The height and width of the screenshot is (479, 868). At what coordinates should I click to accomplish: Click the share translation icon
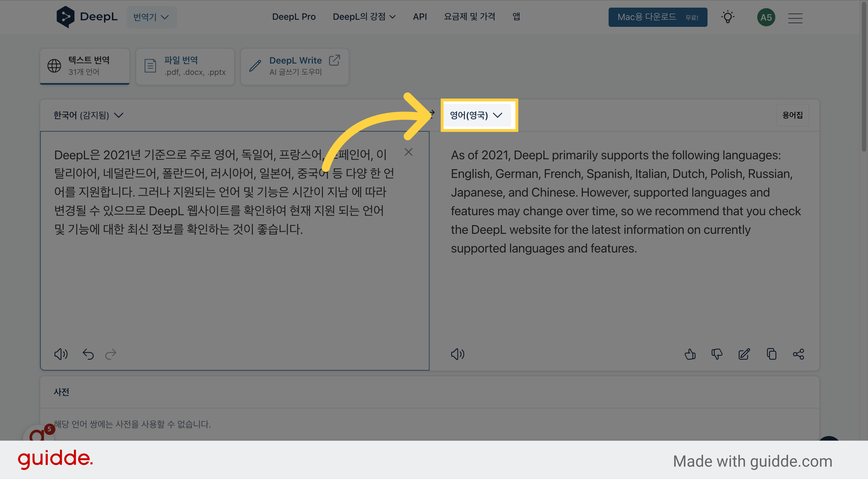point(798,354)
